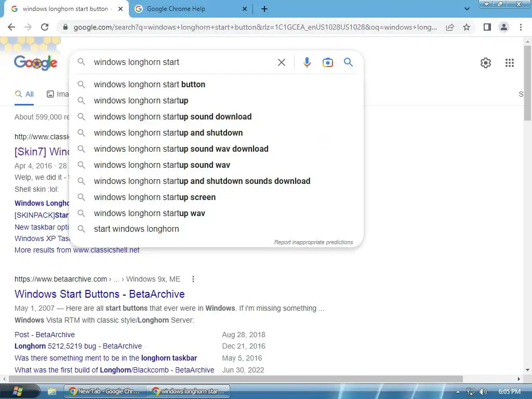Image resolution: width=532 pixels, height=399 pixels.
Task: Choose suggestion windows longhorn startup screen
Action: [x=216, y=197]
